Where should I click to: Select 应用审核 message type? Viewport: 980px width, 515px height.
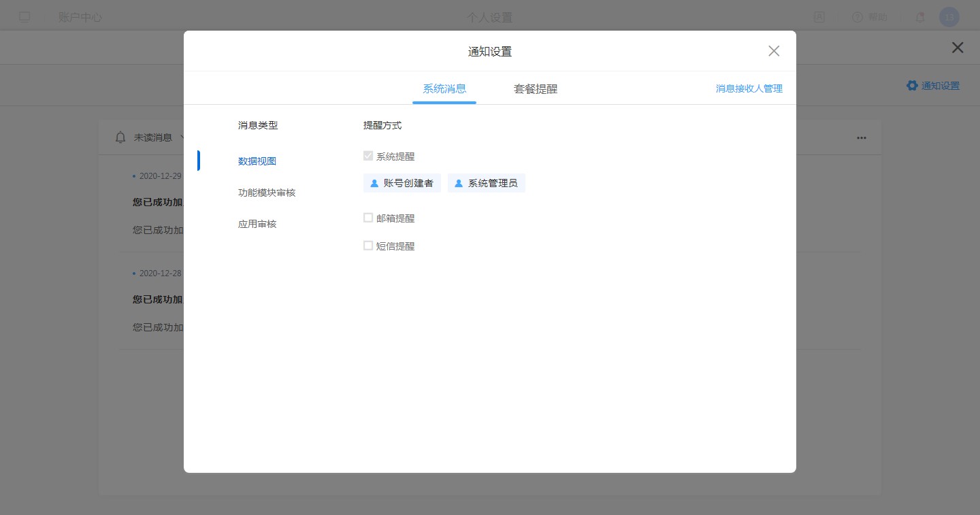257,224
